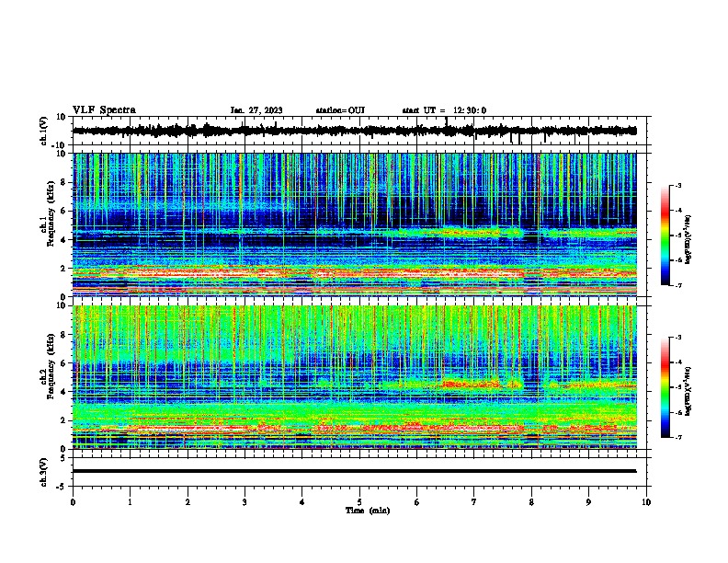Click the "-7" tick on ch.1 colorbar
Screen dimensions: 728x563
tap(677, 285)
